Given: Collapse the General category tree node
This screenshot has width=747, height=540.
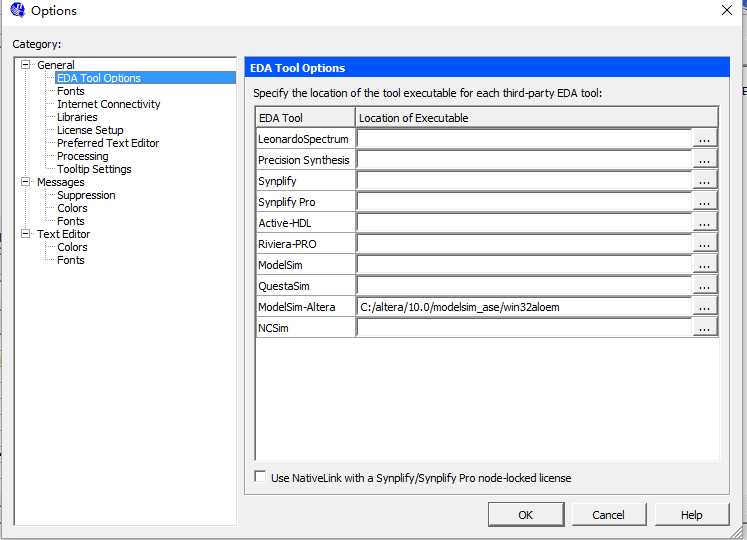Looking at the screenshot, I should pyautogui.click(x=26, y=65).
